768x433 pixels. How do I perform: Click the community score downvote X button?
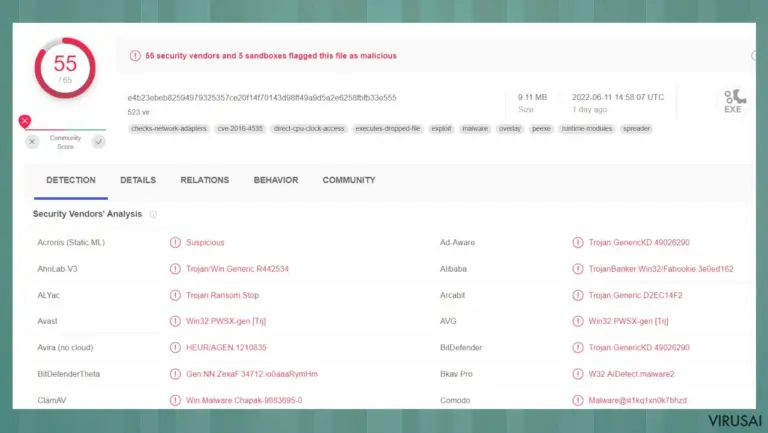(32, 142)
